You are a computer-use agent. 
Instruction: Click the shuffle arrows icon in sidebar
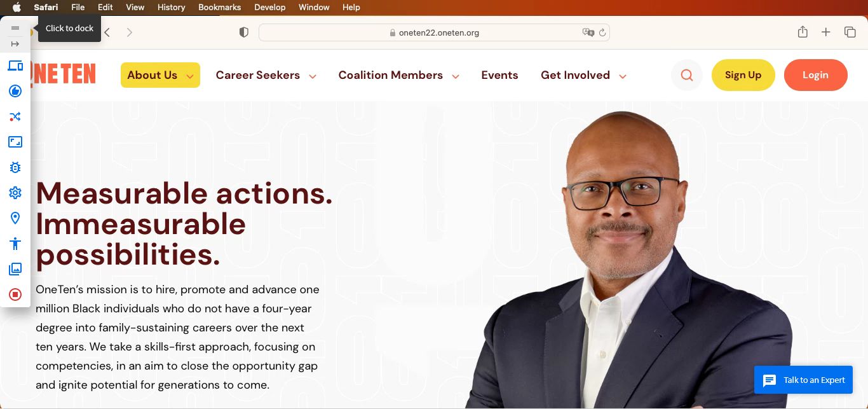tap(15, 116)
